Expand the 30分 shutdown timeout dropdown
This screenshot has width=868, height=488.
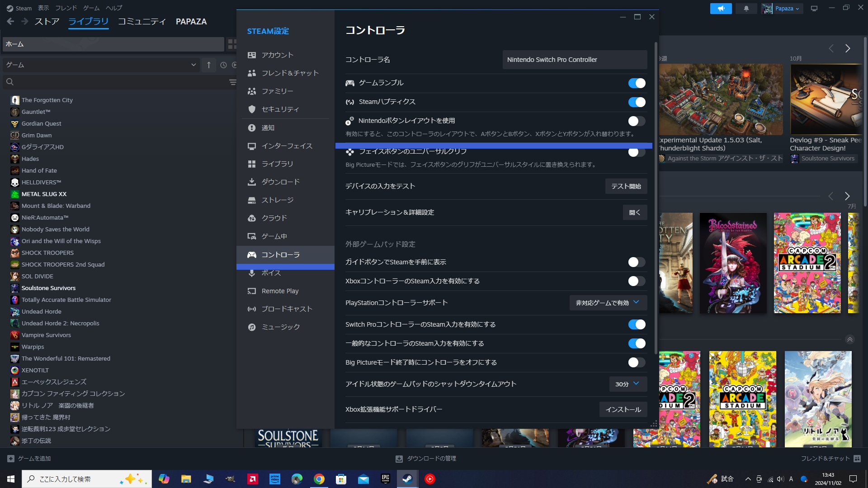click(627, 384)
